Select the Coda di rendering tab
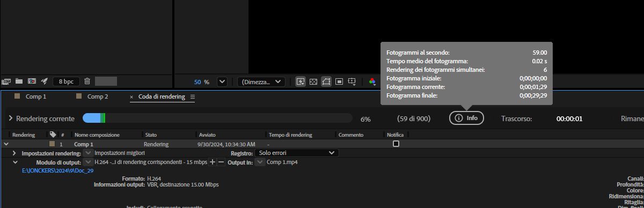Screen dimensions: 644x208 pyautogui.click(x=162, y=96)
